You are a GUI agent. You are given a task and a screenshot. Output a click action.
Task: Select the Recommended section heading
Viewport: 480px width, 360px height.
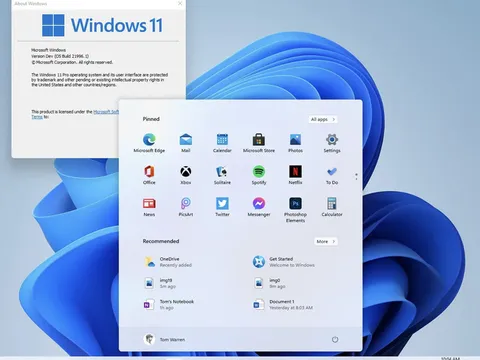tap(161, 241)
